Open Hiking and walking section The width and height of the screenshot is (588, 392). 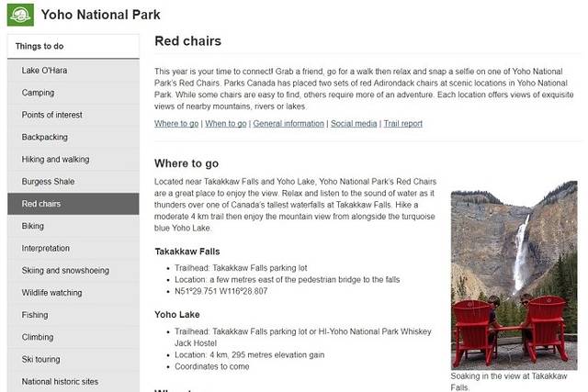click(x=55, y=159)
